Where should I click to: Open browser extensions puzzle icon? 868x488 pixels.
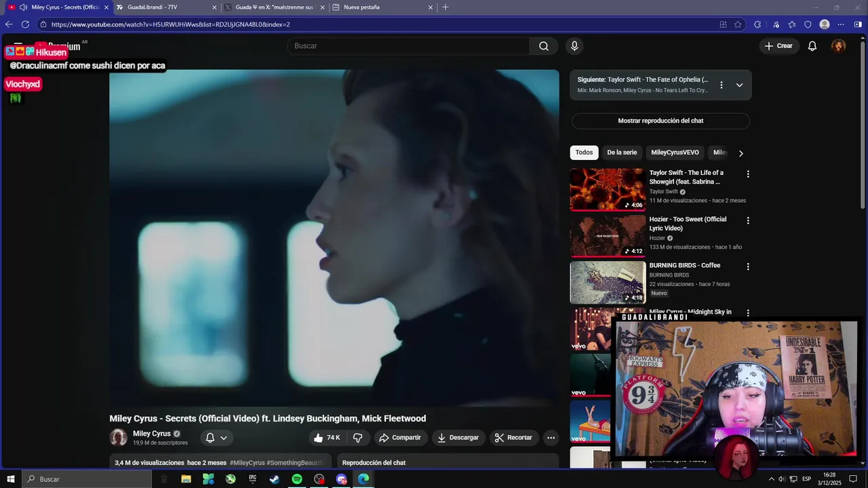coord(757,24)
